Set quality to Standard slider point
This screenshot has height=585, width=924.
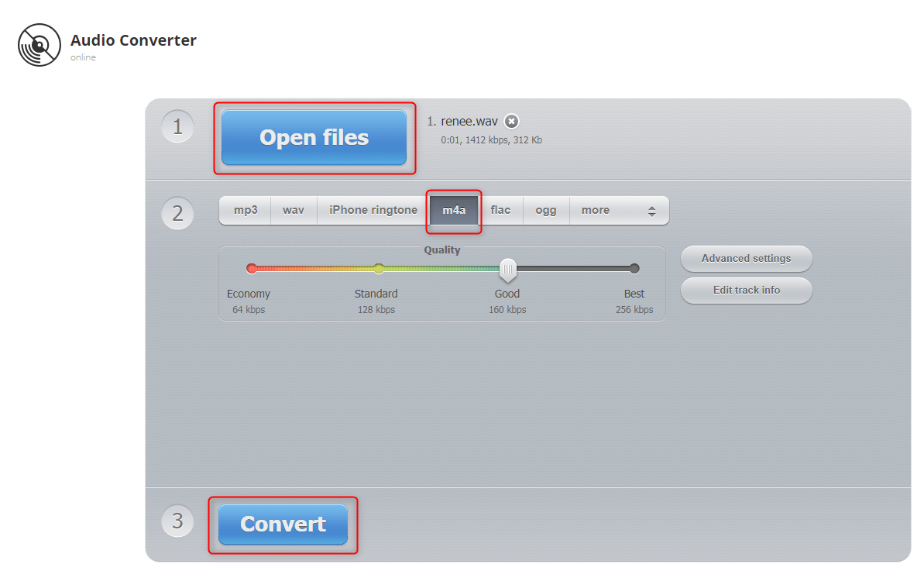pyautogui.click(x=379, y=268)
